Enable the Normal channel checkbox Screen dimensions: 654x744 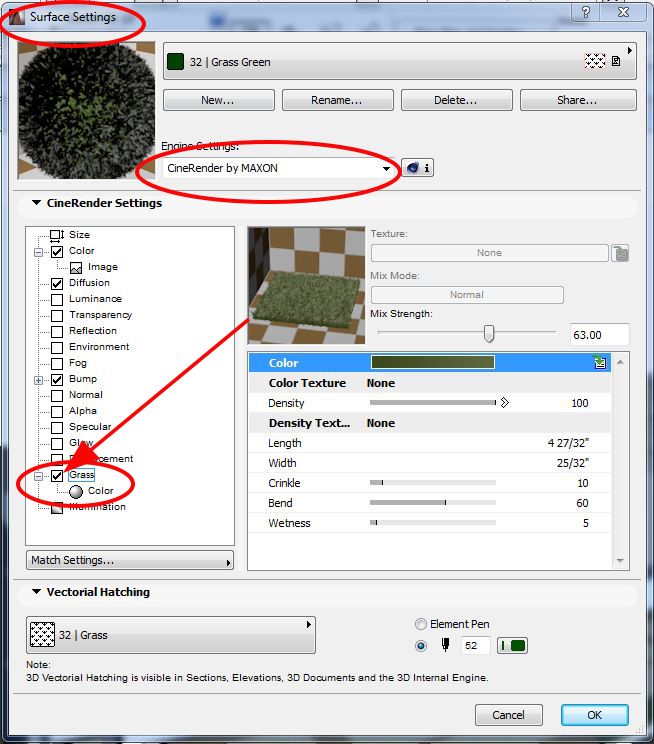(x=57, y=396)
